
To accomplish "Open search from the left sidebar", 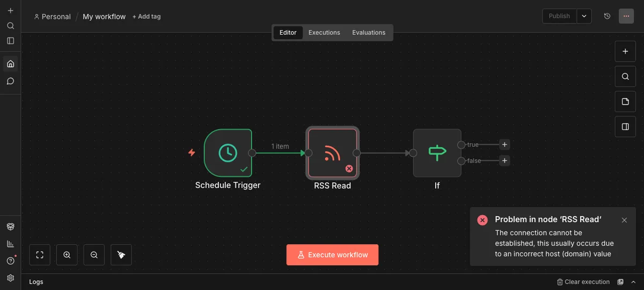I will [x=10, y=26].
